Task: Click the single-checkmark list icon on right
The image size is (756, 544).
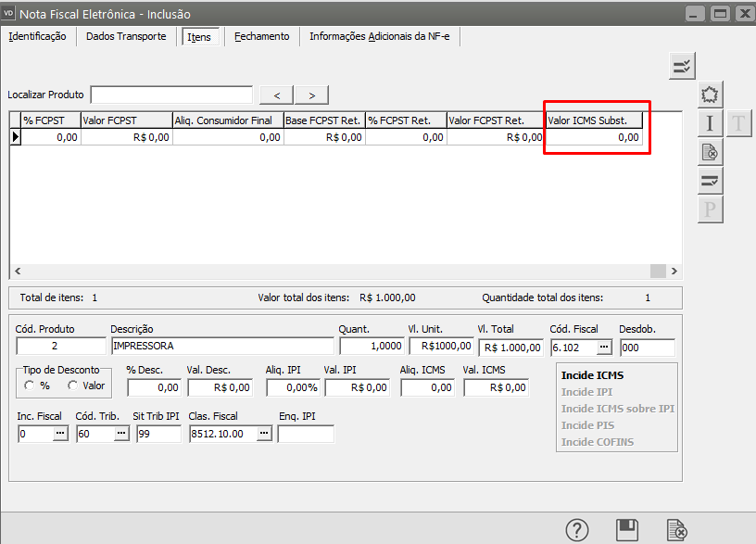Action: pos(710,181)
